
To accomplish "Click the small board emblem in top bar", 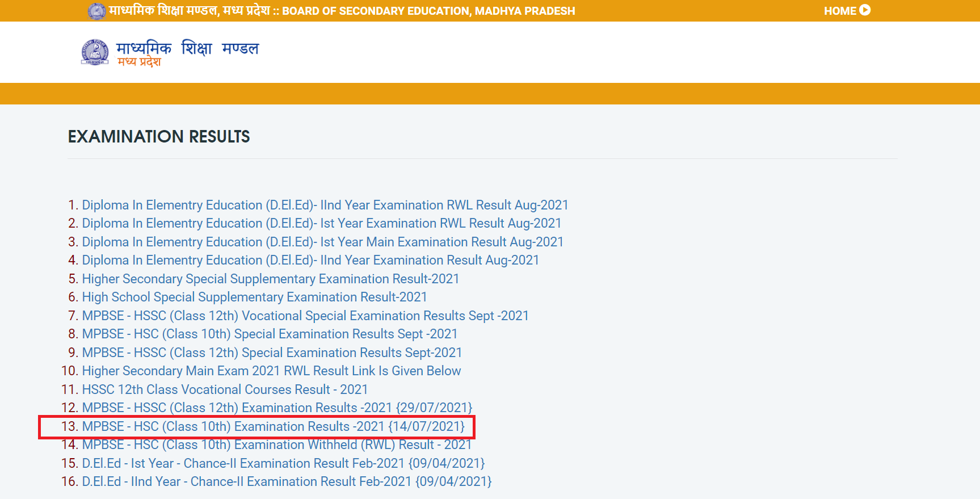I will tap(96, 11).
